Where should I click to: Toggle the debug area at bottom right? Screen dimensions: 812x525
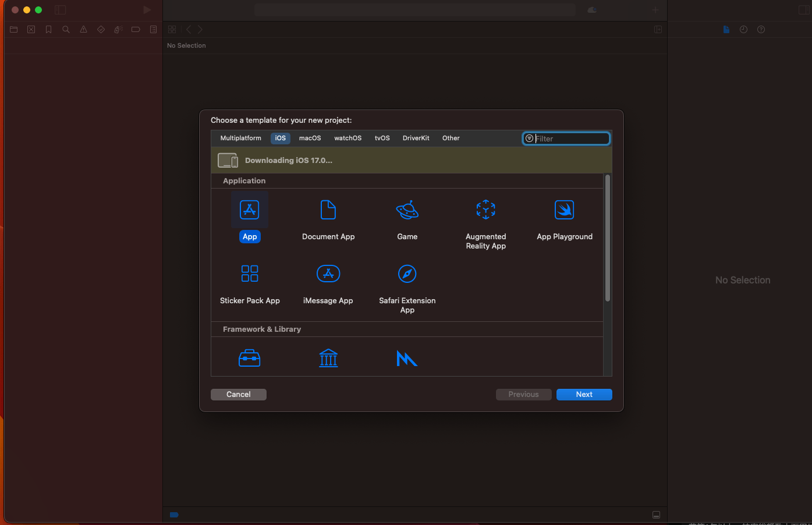tap(657, 515)
